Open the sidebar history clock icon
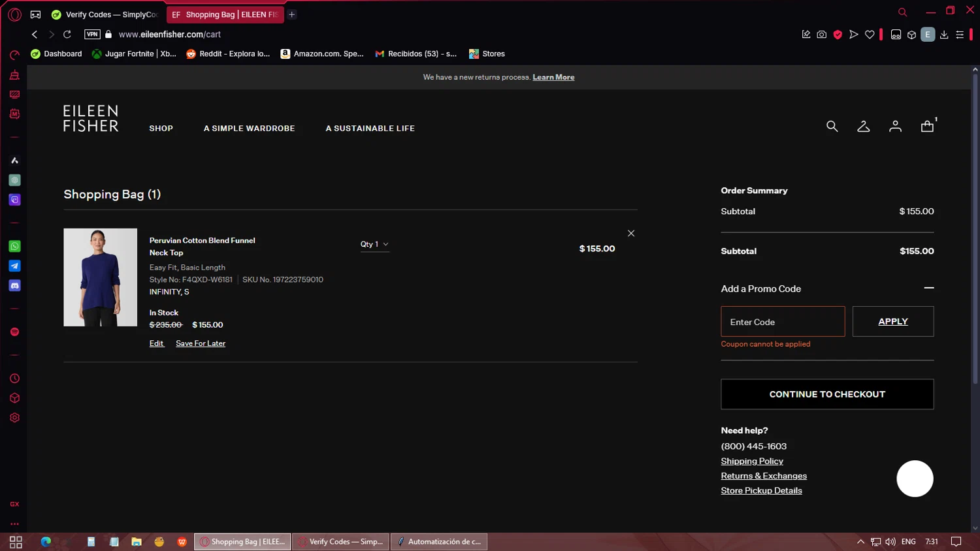 pos(14,379)
